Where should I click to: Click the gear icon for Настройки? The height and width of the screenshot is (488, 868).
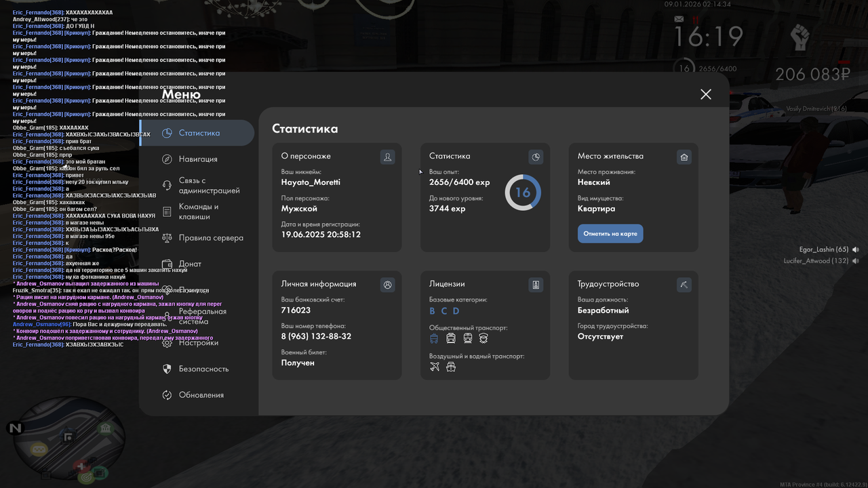pyautogui.click(x=167, y=343)
